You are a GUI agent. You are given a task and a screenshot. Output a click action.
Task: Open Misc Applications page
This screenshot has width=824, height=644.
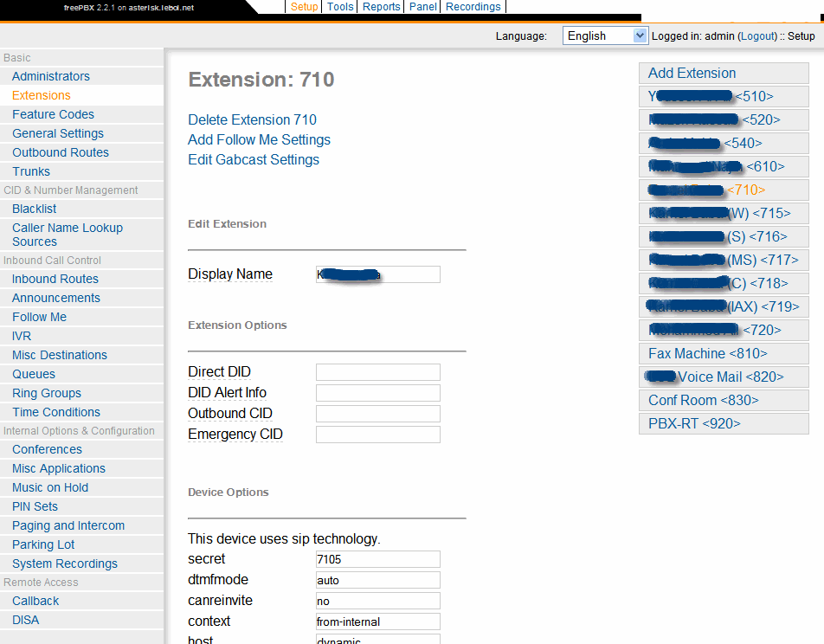[59, 468]
